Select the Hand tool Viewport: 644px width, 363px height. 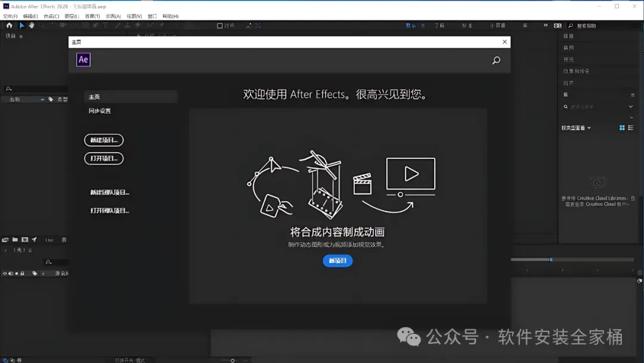[32, 26]
